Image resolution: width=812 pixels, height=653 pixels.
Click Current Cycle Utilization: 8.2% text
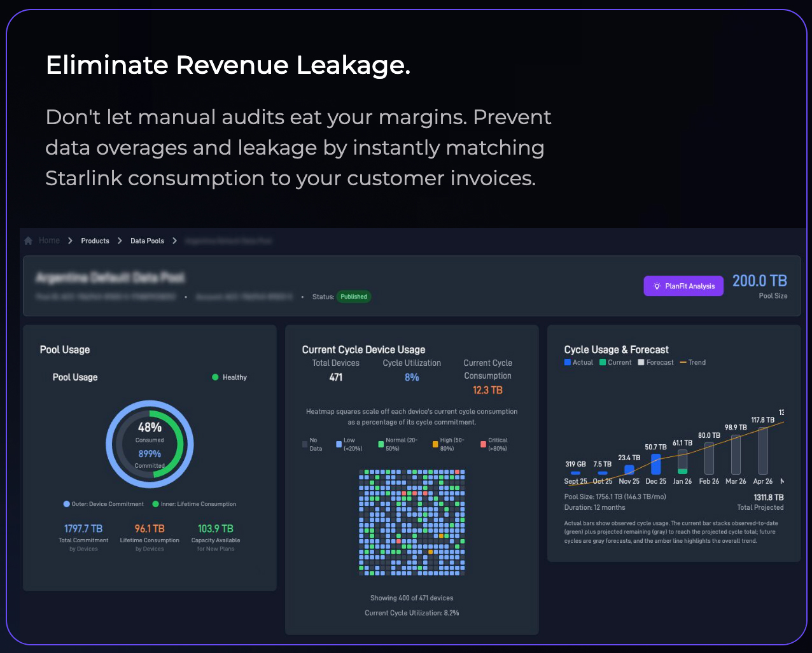pos(412,613)
